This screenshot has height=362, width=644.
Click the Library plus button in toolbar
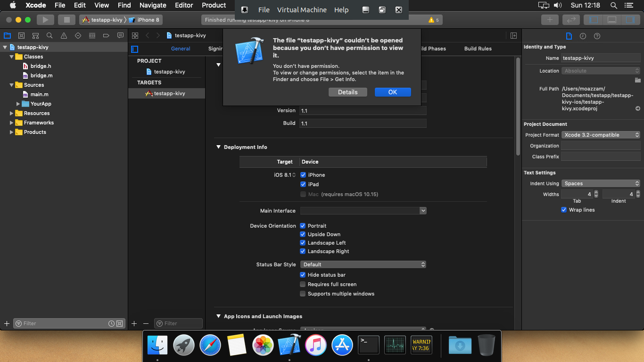550,20
